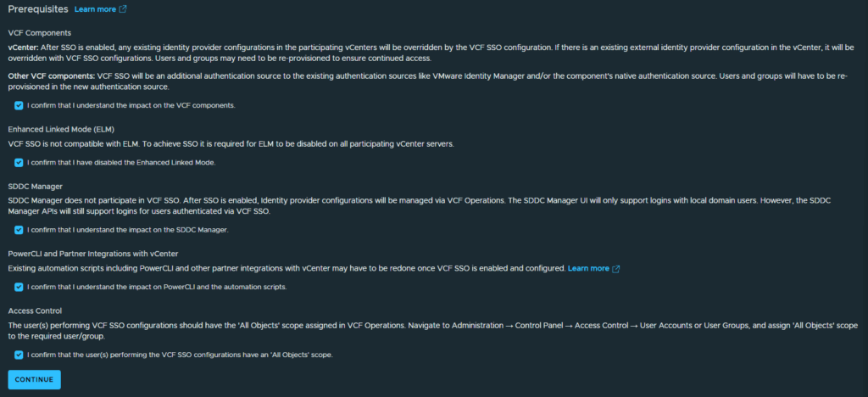Select the Enhanced Linked Mode (ELM) heading

61,129
